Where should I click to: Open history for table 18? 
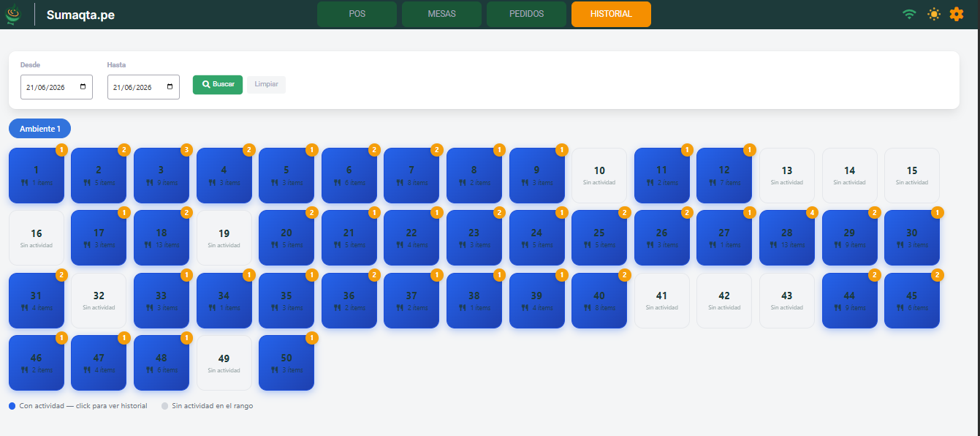[x=162, y=238]
